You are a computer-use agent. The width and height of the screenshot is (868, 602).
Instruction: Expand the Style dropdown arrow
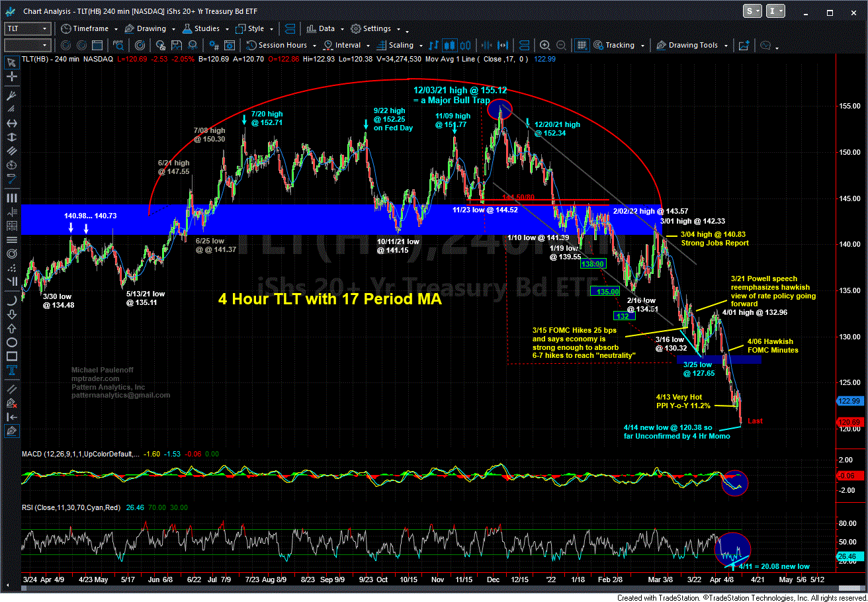point(271,29)
